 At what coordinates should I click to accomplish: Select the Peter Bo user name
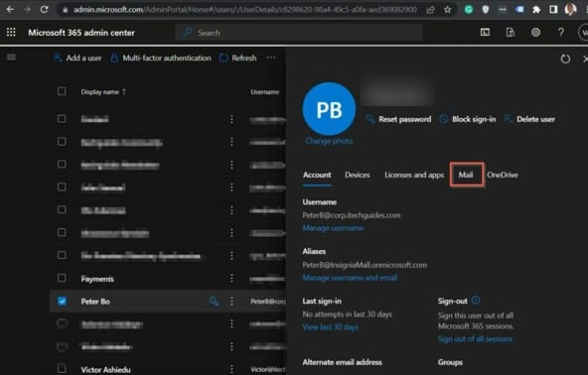pyautogui.click(x=95, y=302)
